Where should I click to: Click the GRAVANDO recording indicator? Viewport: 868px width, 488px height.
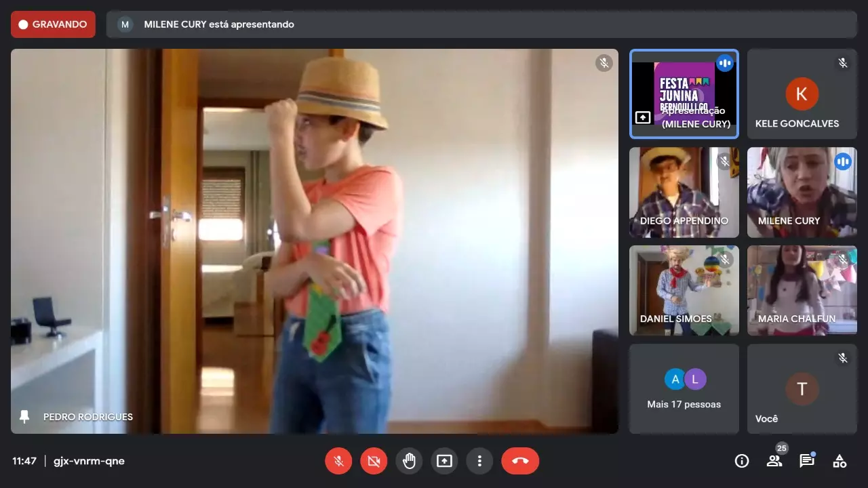[x=53, y=24]
